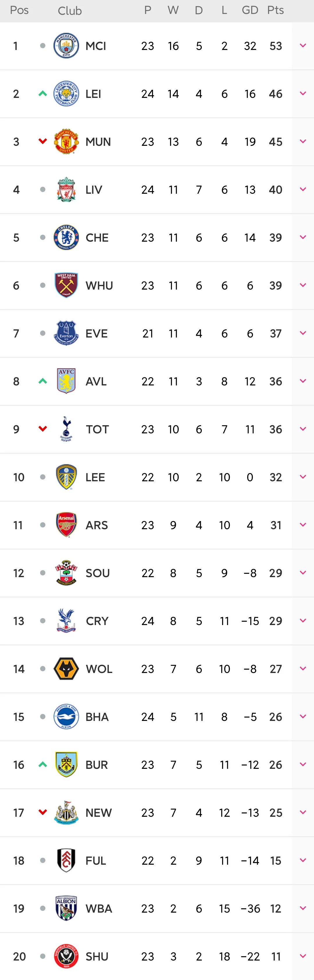The height and width of the screenshot is (980, 314).
Task: Click the red down arrow beside TOT
Action: point(43,429)
